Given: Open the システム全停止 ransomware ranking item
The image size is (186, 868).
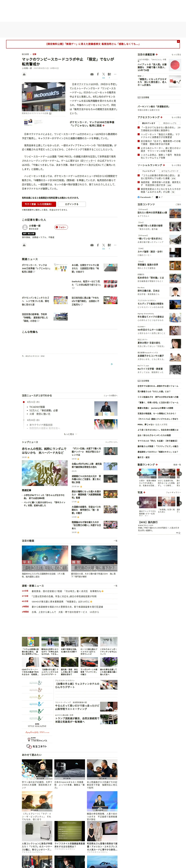Looking at the screenshot, I should tap(161, 156).
